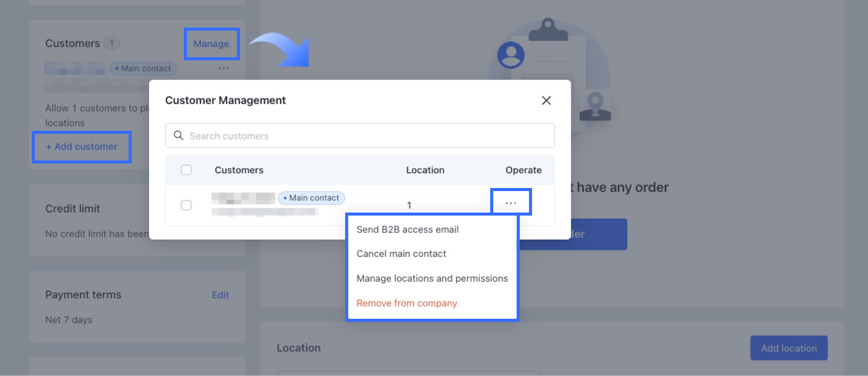The height and width of the screenshot is (376, 868).
Task: Click the + Add customer link
Action: coord(82,147)
